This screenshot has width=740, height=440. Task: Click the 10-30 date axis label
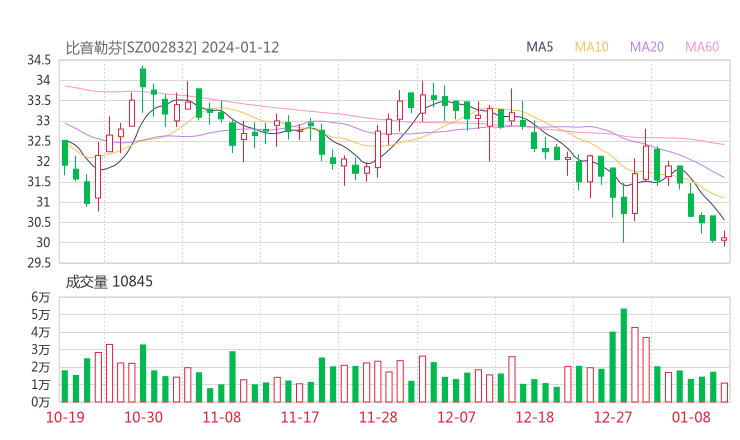click(143, 417)
